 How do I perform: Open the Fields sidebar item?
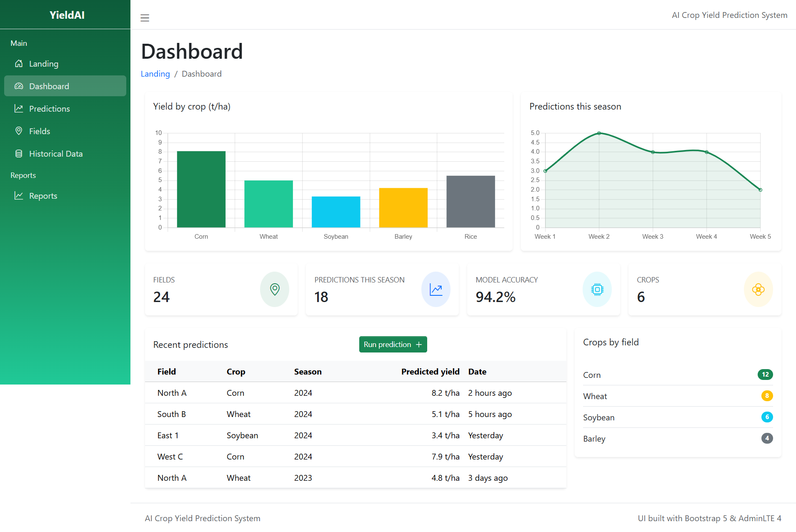tap(40, 131)
